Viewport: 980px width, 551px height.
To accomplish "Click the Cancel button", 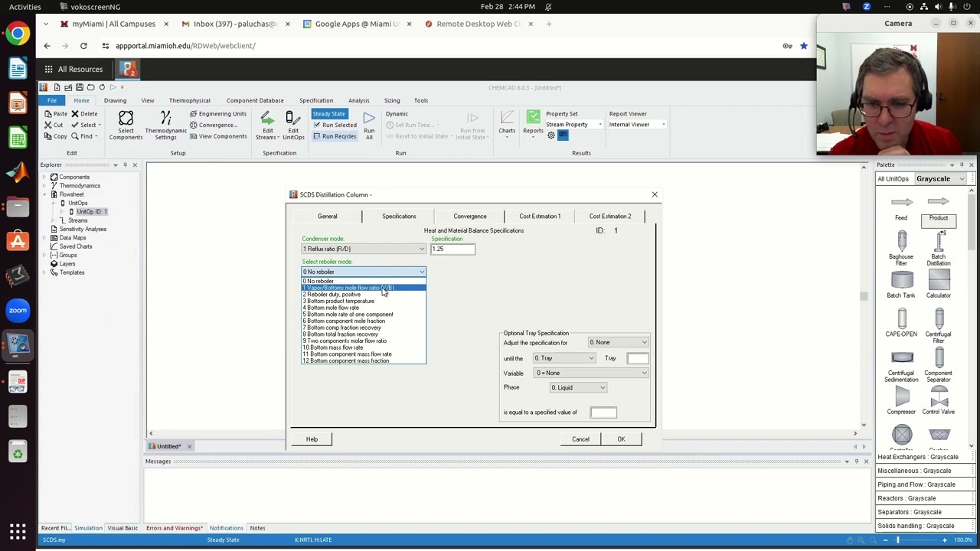I will click(x=580, y=439).
